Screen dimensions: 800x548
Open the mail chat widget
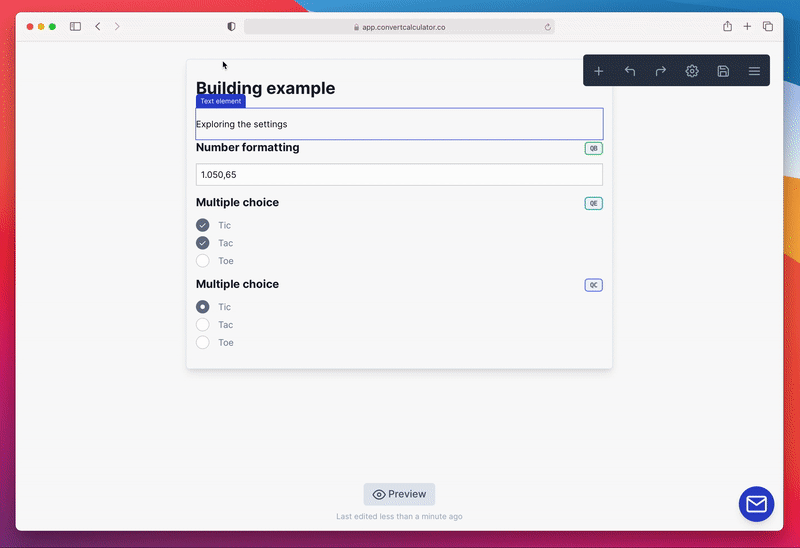tap(756, 504)
